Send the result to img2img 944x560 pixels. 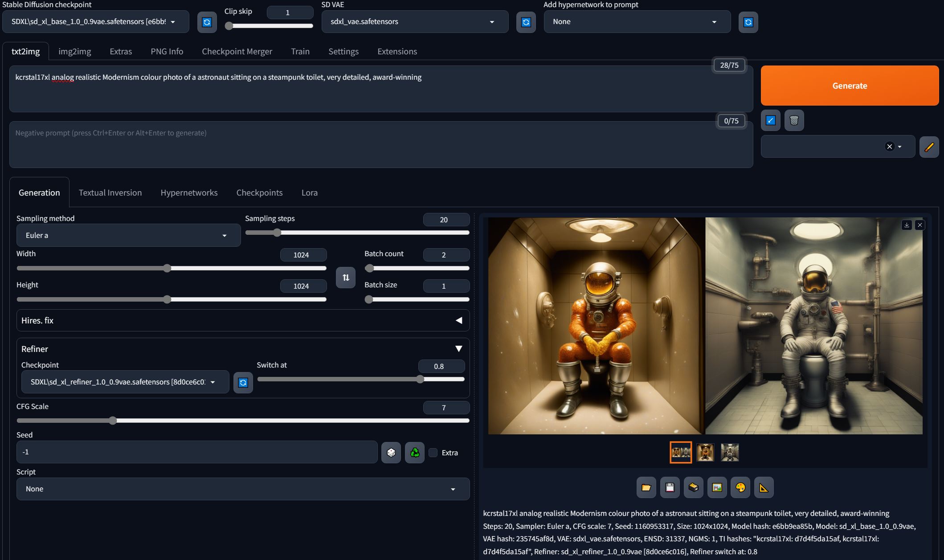tap(717, 487)
